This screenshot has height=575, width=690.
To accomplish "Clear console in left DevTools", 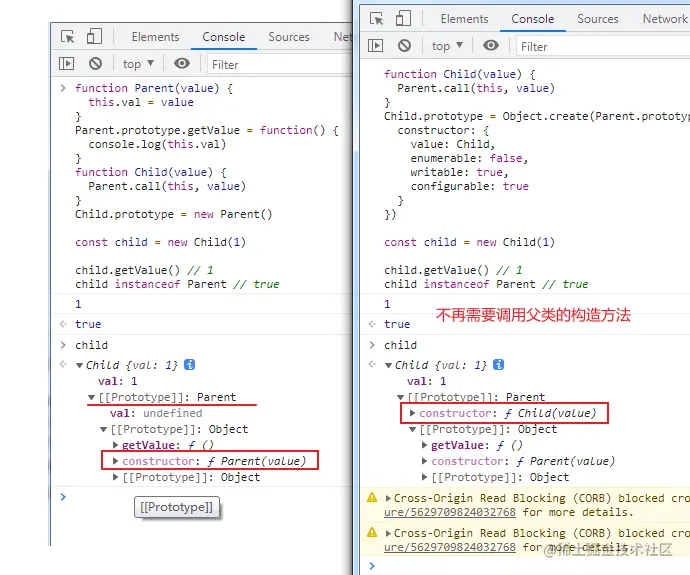I will coord(95,64).
